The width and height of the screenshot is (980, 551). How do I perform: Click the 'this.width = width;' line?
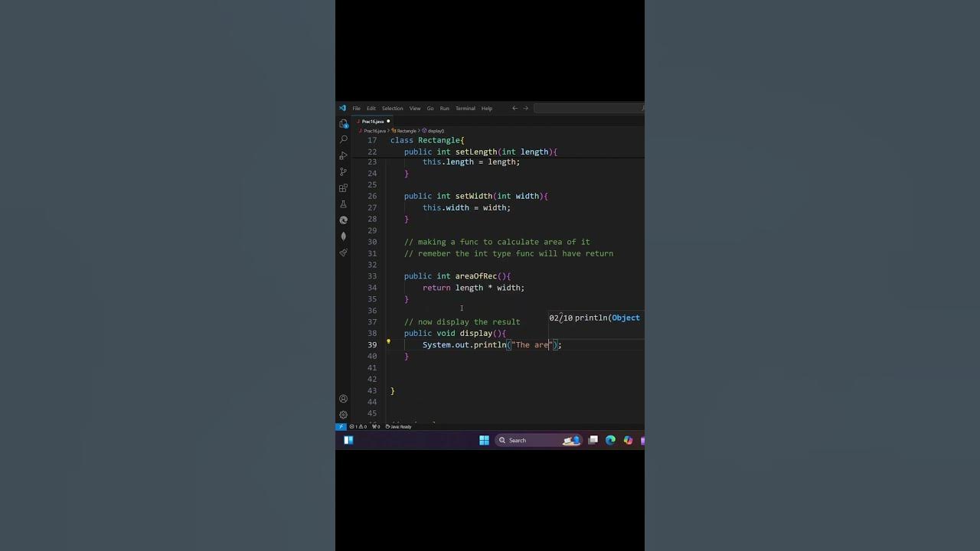coord(466,207)
